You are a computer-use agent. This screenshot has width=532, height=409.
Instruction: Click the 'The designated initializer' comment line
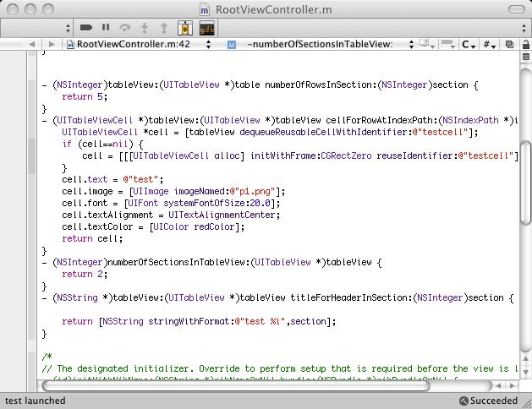tap(280, 368)
